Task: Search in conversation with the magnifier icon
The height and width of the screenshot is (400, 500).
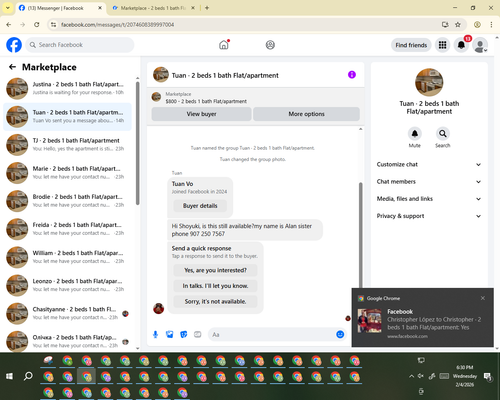Action: (x=443, y=134)
